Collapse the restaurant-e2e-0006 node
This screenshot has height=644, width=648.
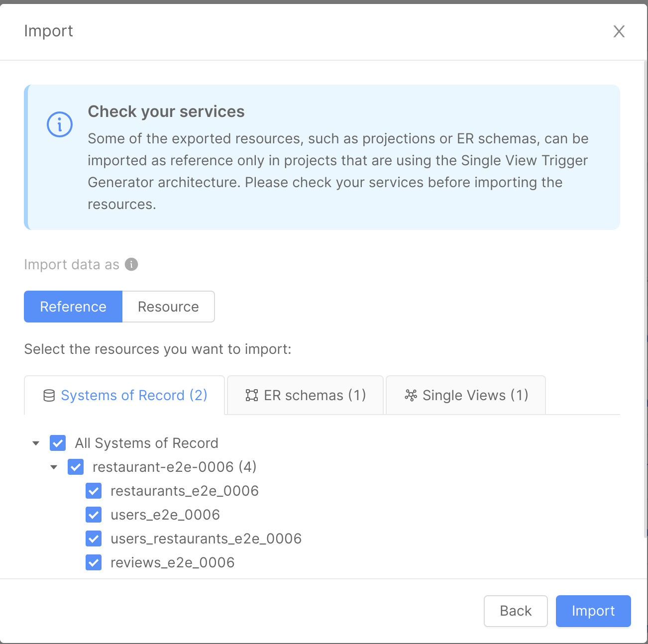point(54,467)
